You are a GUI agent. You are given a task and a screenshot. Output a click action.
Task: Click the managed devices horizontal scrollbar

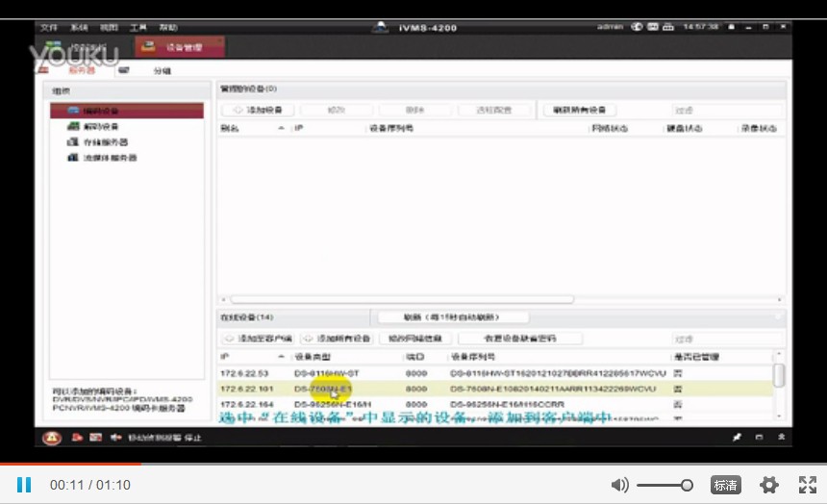coord(402,299)
